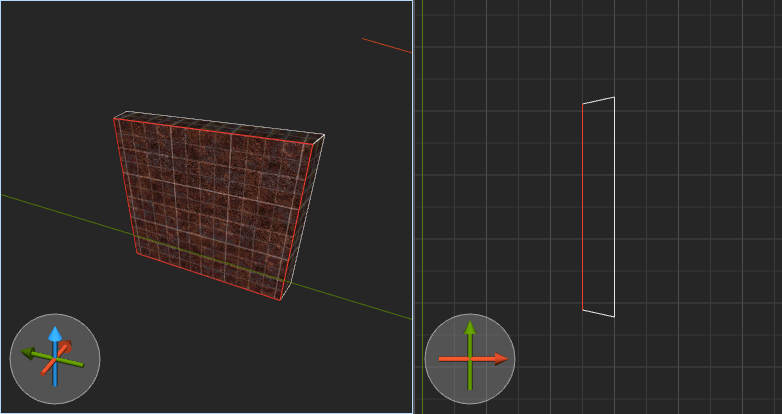This screenshot has height=414, width=782.
Task: Click the white right edge of 2D outline
Action: 614,205
